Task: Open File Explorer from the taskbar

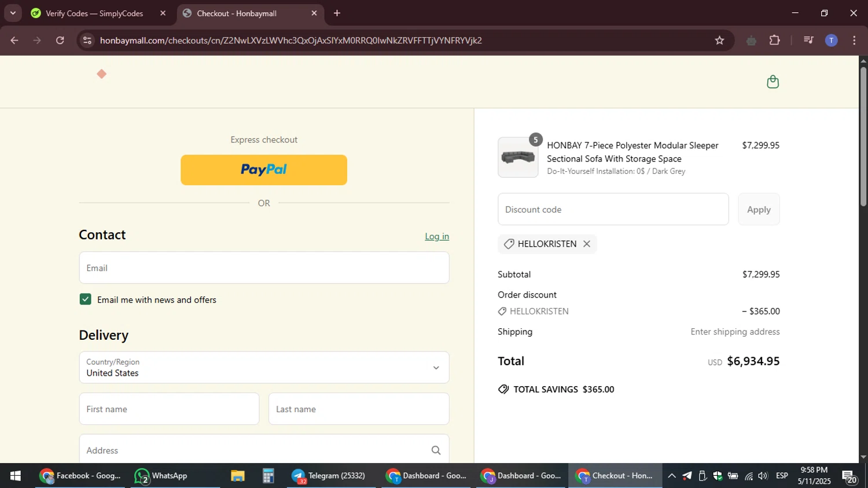Action: tap(237, 476)
